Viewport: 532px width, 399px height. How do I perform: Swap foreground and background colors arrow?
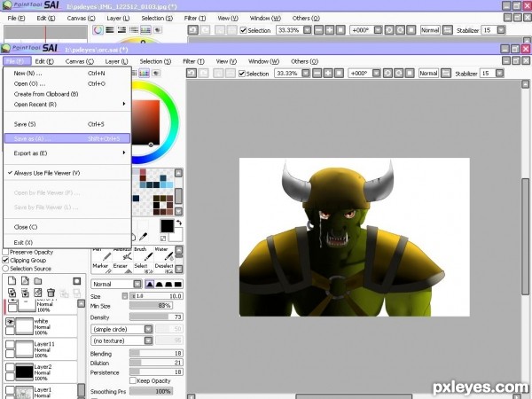[179, 223]
